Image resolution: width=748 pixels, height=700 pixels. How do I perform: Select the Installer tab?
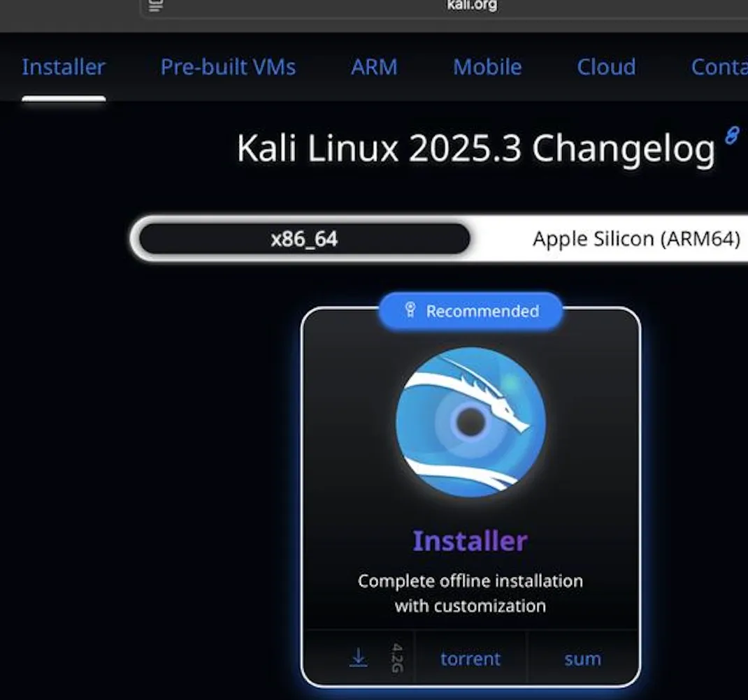click(x=64, y=67)
